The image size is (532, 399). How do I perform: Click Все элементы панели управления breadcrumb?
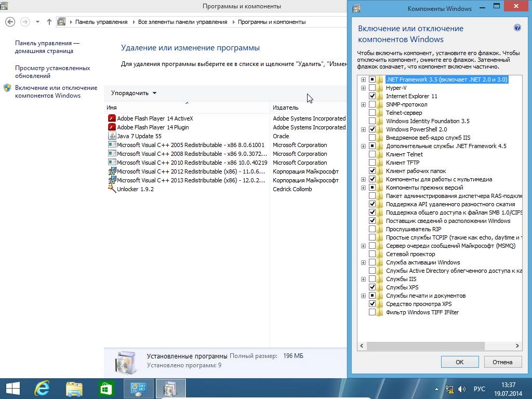(182, 22)
